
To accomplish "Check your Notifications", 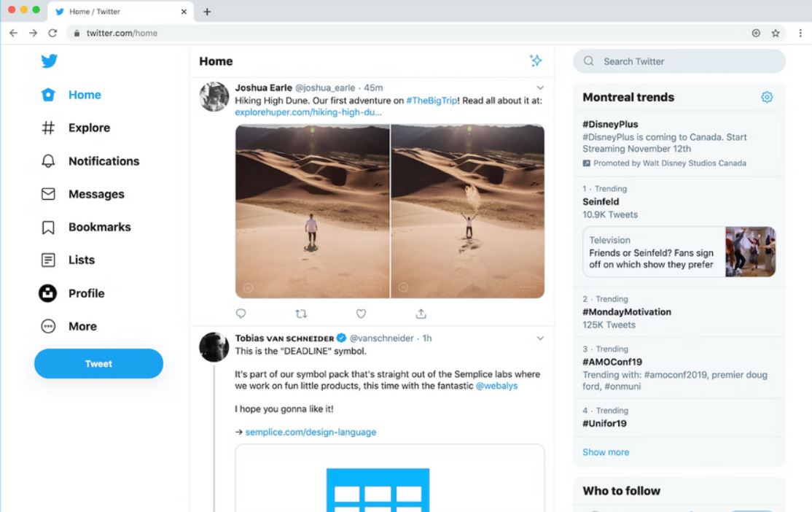I will 104,161.
